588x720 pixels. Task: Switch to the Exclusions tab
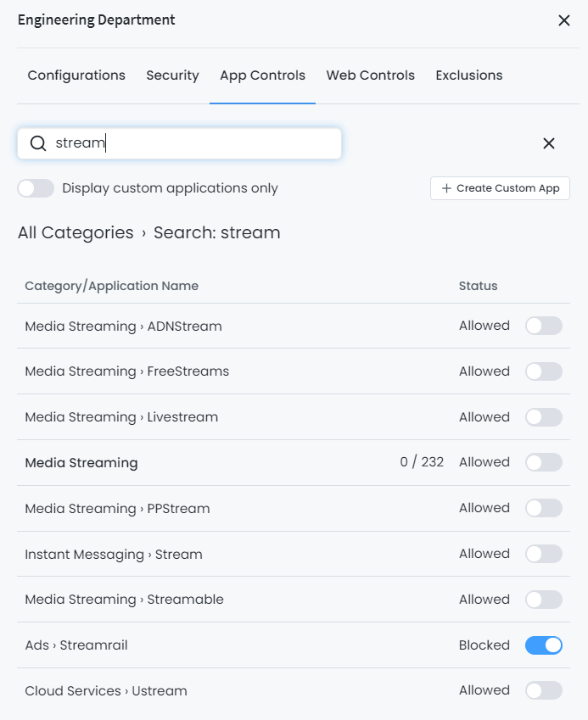(x=468, y=75)
